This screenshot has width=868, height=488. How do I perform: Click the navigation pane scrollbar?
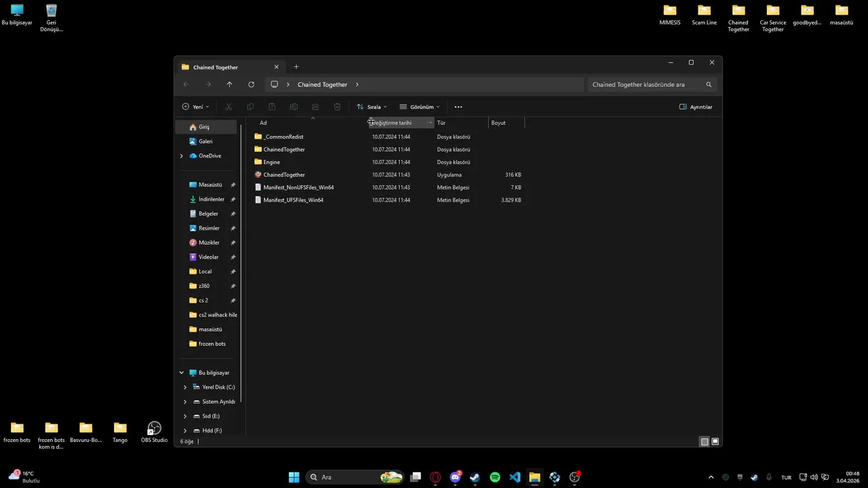click(x=241, y=264)
